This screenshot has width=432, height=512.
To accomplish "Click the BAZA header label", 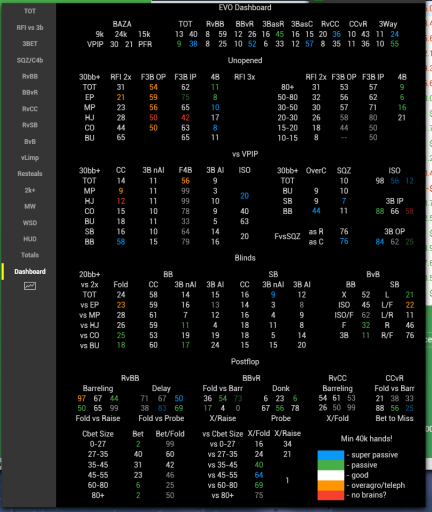I will (x=122, y=24).
